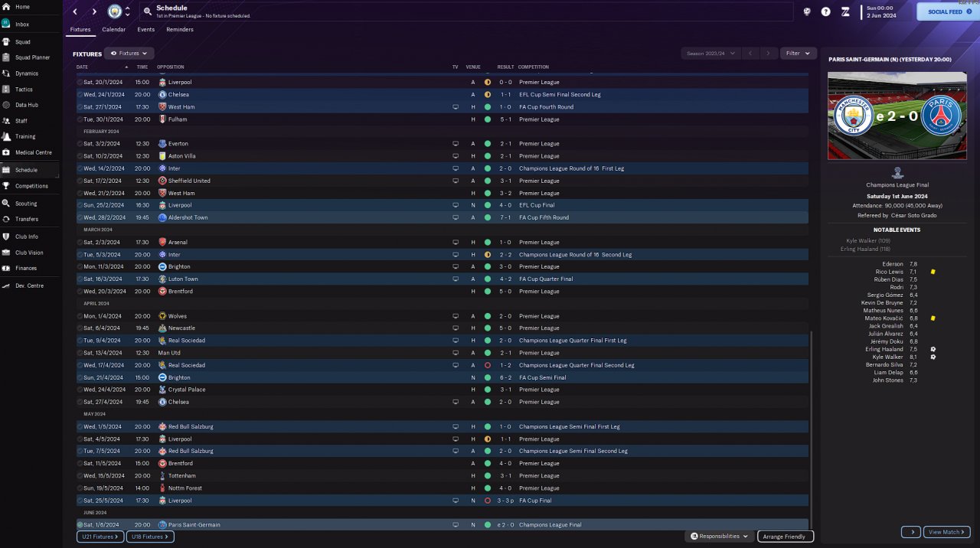Click the View Match button

pos(948,532)
